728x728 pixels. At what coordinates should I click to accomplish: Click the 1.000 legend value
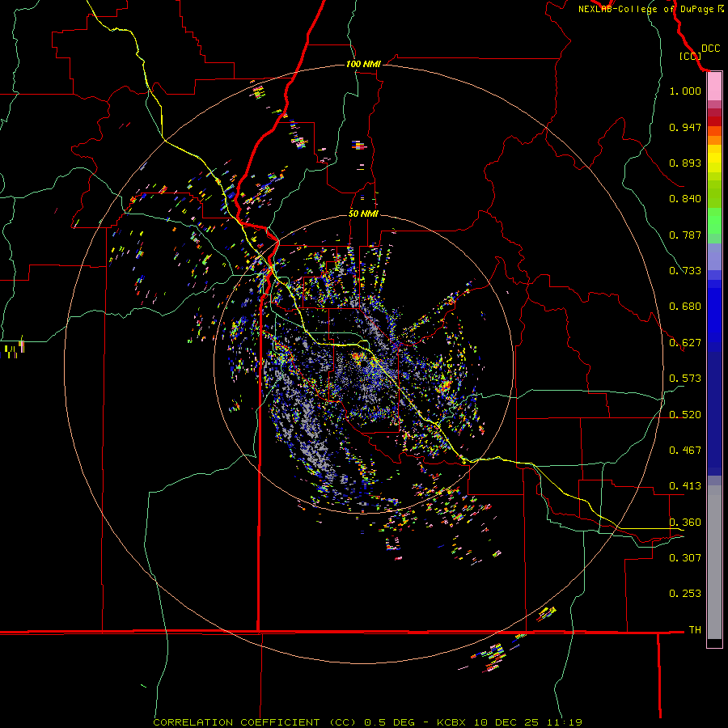point(685,91)
